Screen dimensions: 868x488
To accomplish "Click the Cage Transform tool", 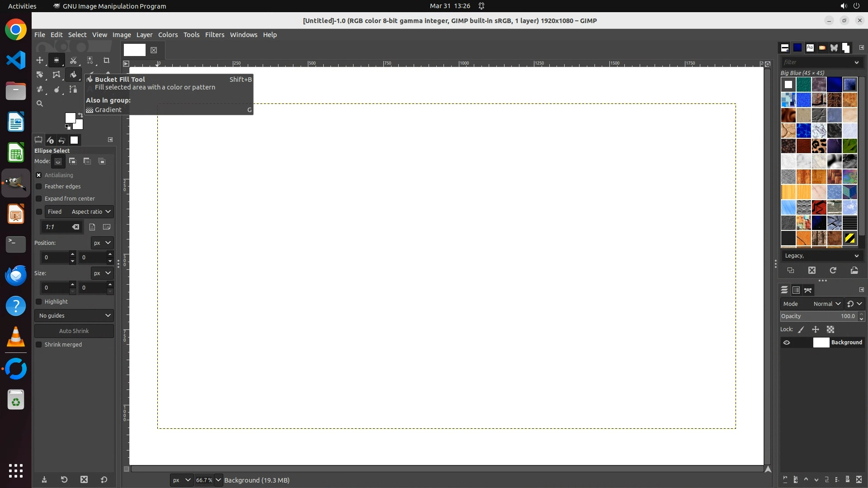I will [x=57, y=75].
